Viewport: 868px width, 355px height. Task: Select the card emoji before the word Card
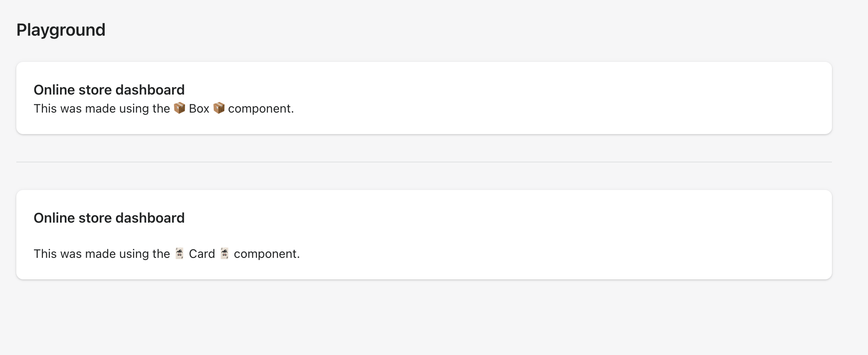179,254
